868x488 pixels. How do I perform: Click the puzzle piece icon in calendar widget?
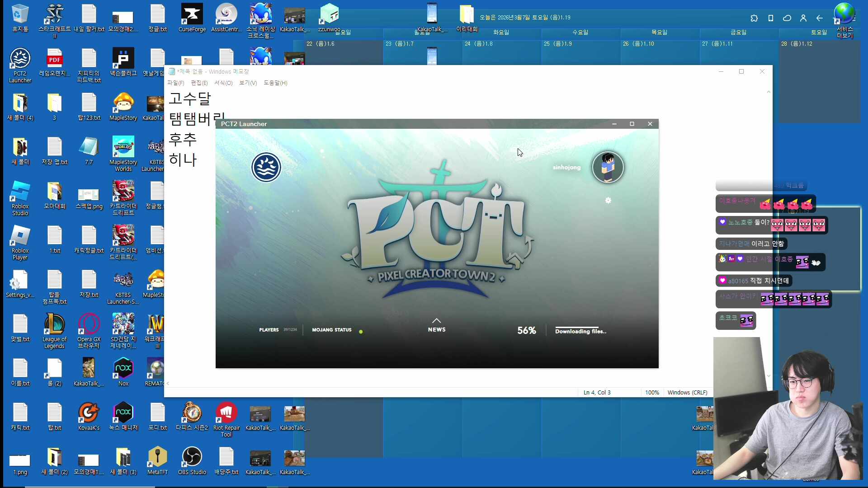point(754,18)
